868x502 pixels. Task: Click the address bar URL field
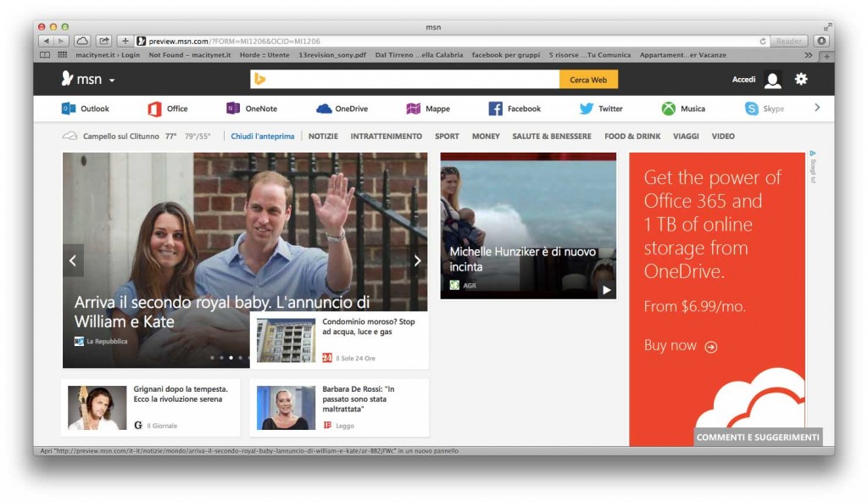(x=451, y=41)
